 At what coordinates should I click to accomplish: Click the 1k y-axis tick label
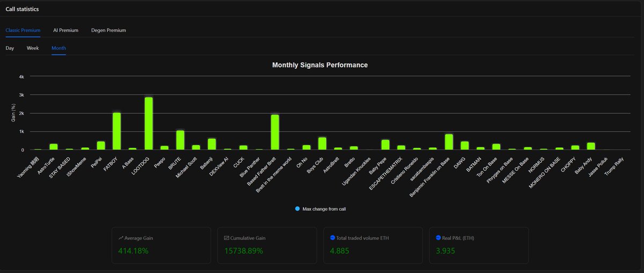21,132
